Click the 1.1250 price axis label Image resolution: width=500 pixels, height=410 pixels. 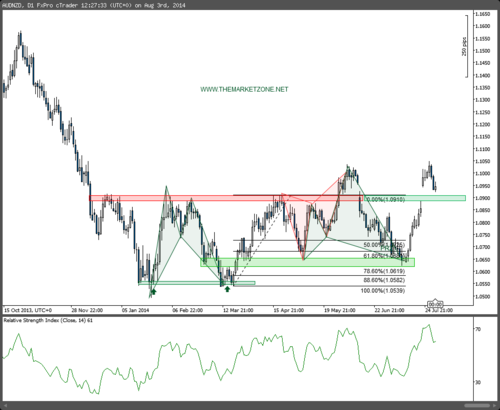click(483, 112)
